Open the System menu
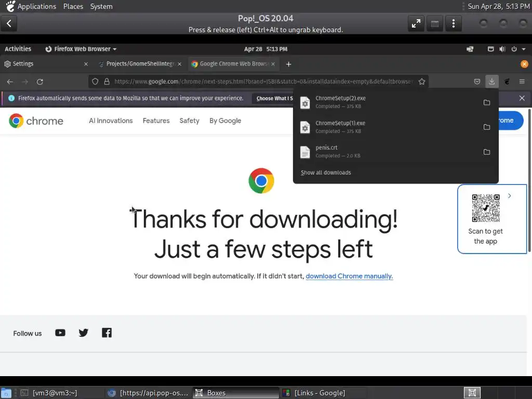532x399 pixels. 101,6
